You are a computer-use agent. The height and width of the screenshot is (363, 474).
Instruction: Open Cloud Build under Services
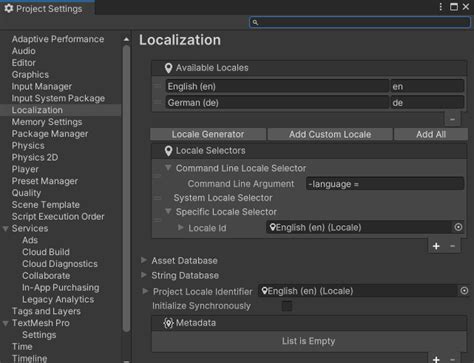tap(46, 252)
